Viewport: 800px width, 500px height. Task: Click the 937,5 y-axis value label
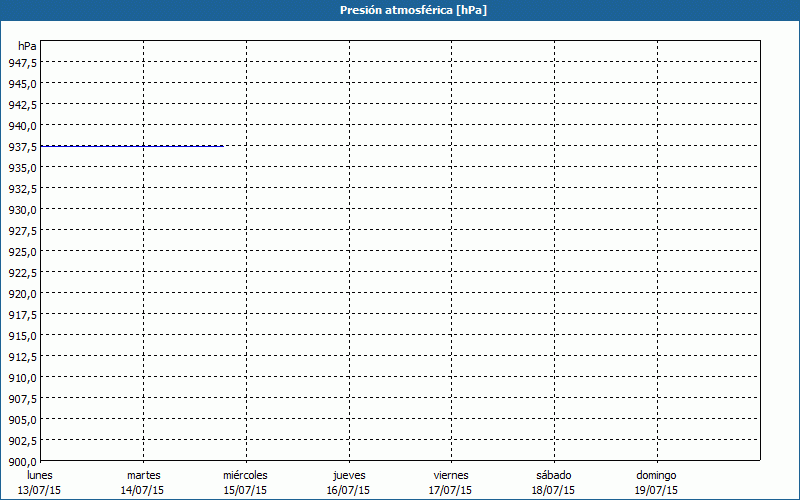click(x=22, y=147)
